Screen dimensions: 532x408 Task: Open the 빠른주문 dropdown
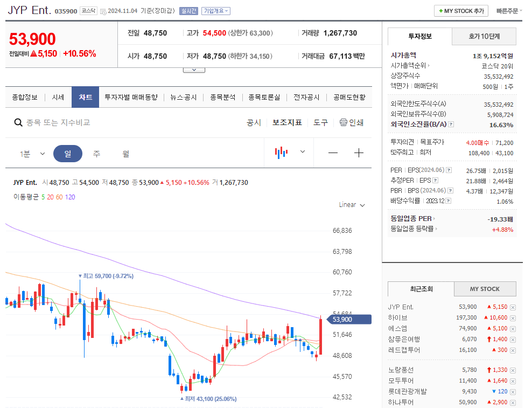tap(509, 11)
